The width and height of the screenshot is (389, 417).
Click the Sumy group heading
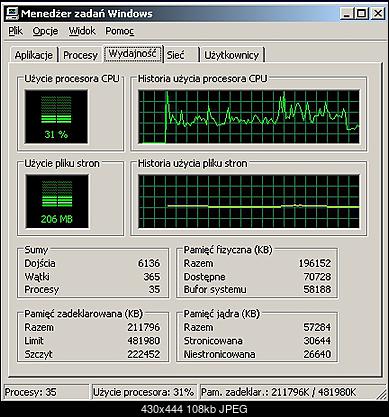coord(36,250)
